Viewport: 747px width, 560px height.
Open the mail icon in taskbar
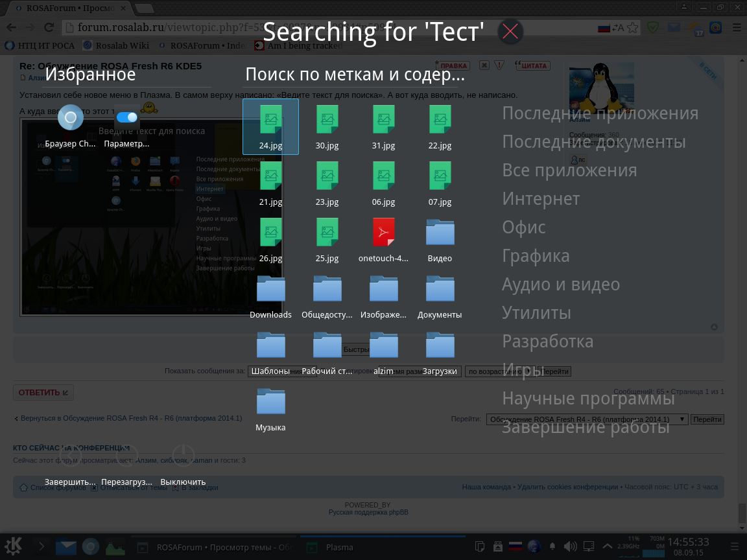[x=65, y=547]
